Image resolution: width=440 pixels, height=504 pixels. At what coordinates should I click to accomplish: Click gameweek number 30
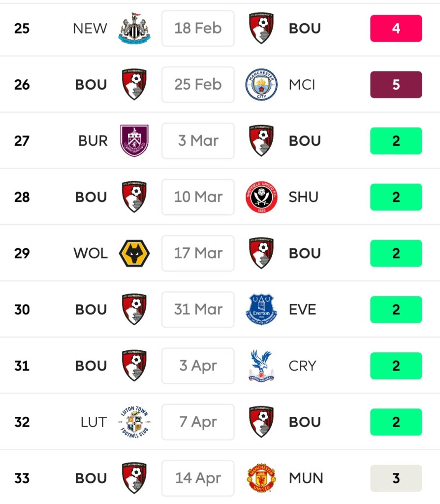(x=22, y=309)
